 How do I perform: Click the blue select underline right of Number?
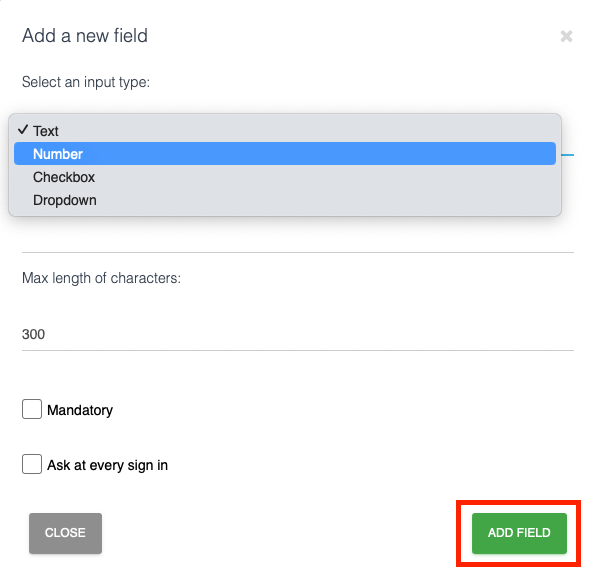pos(568,155)
